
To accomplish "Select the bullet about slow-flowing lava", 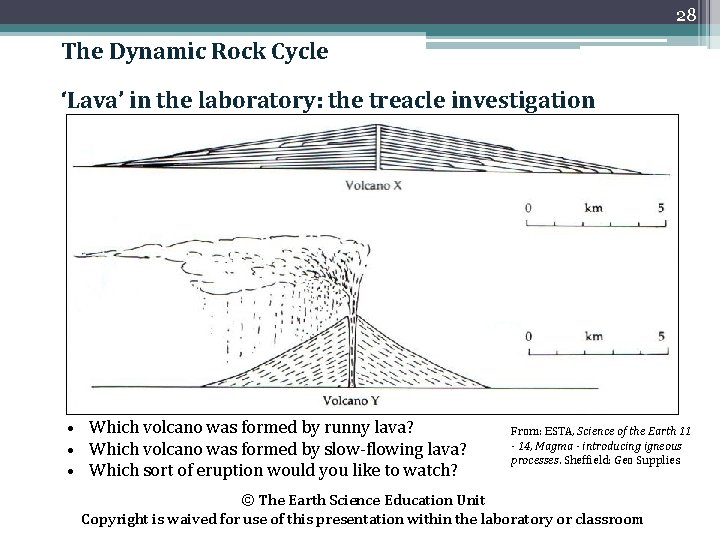I will 277,449.
